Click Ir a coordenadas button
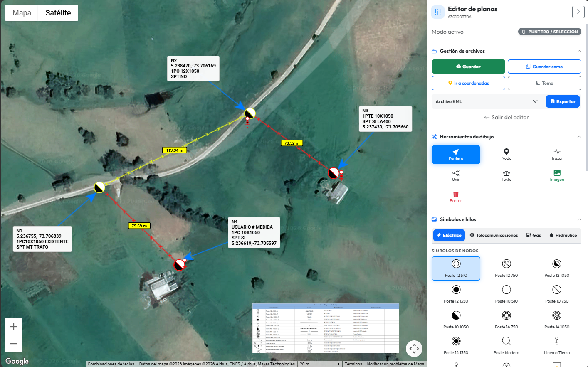Screen dimensions: 588x367 [x=468, y=83]
